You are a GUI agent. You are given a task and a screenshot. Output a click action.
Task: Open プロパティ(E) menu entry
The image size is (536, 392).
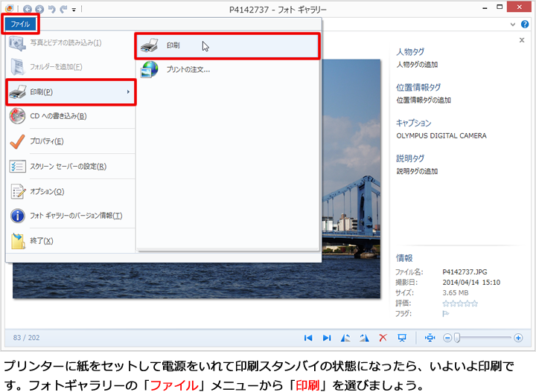(71, 141)
